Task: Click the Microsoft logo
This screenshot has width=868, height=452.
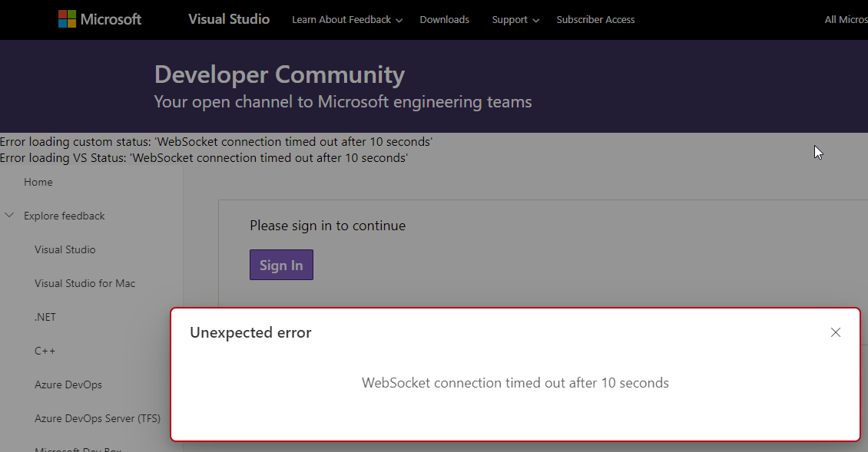Action: (x=100, y=19)
